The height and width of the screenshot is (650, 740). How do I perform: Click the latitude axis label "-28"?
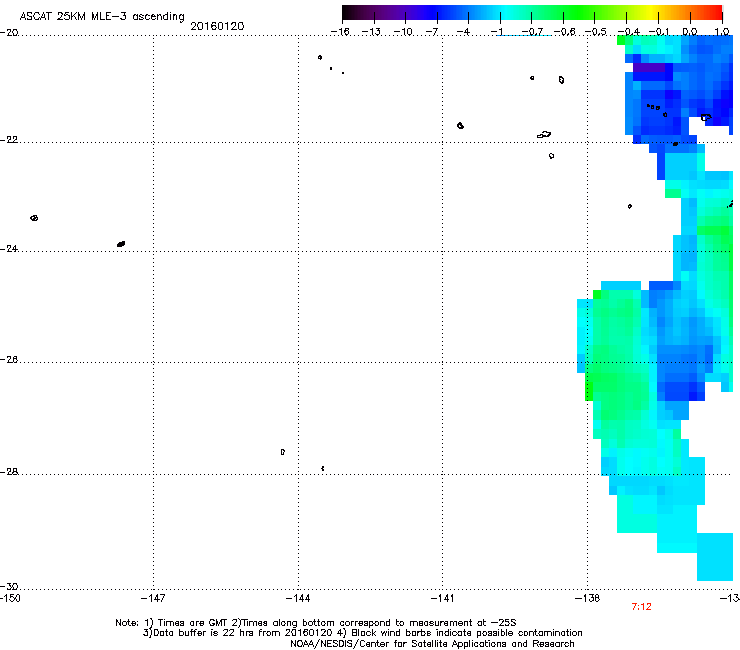(x=9, y=472)
